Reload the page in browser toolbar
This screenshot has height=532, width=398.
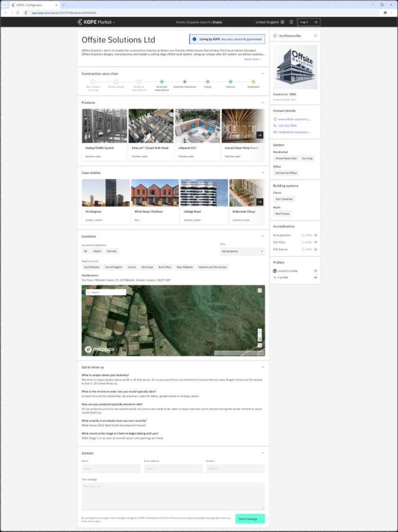click(17, 13)
